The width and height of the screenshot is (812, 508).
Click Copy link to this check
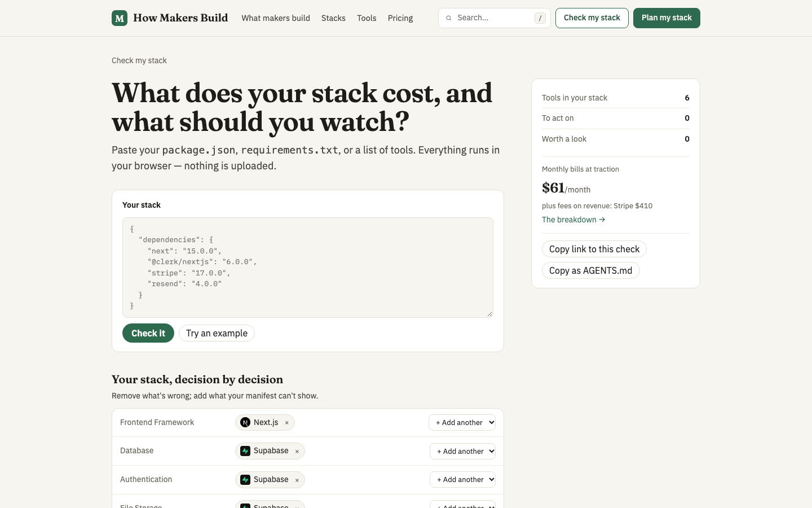coord(594,249)
